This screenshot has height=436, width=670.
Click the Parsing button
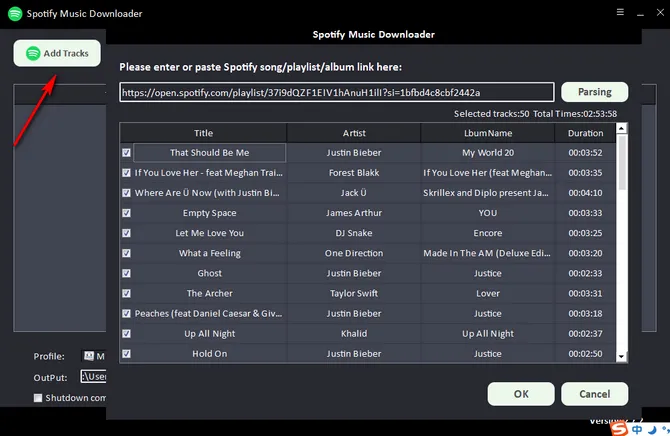pos(594,92)
